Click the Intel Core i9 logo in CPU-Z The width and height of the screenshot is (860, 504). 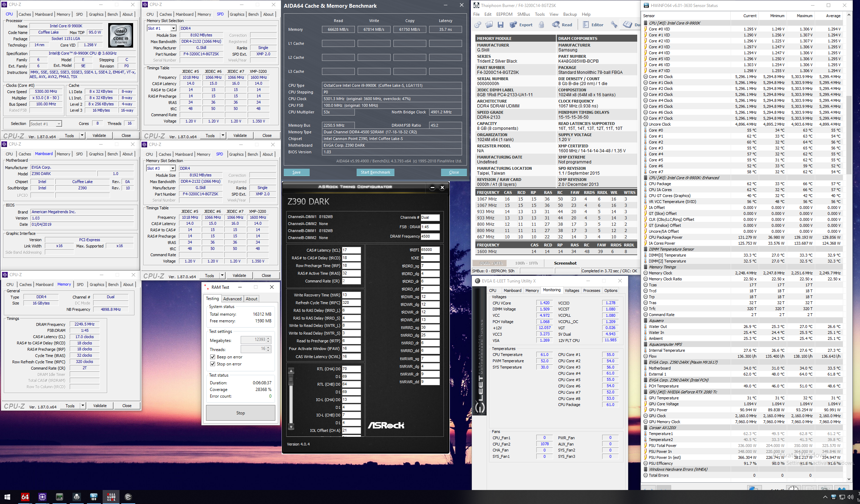(121, 35)
